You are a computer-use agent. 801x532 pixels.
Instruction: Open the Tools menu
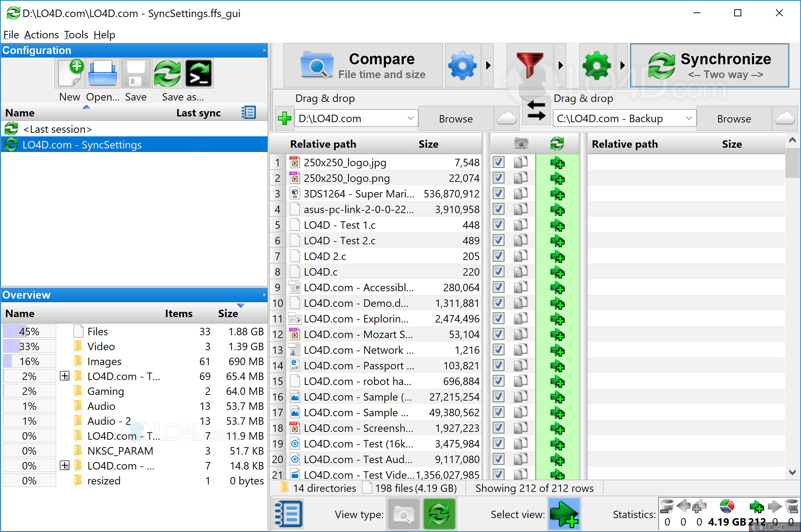click(x=76, y=35)
